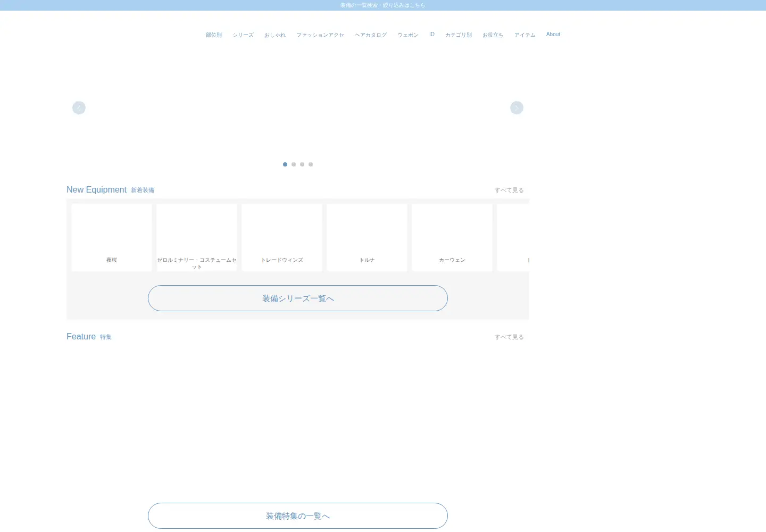Open the アイテム menu item
This screenshot has height=532, width=766.
click(525, 35)
